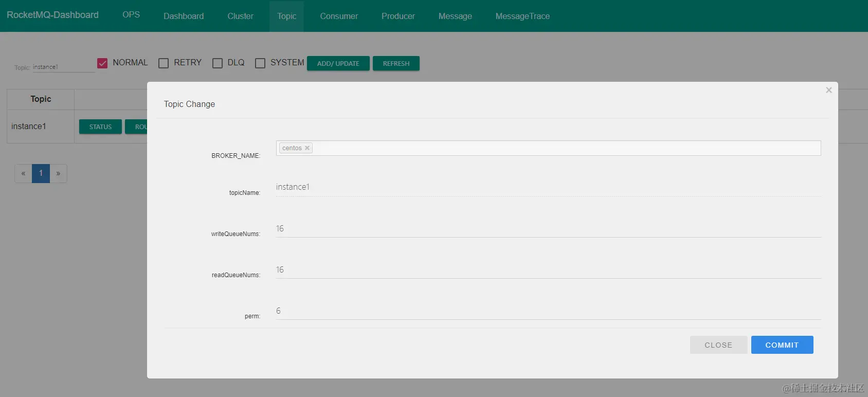Click the perm input field
This screenshot has width=868, height=397.
(x=548, y=311)
